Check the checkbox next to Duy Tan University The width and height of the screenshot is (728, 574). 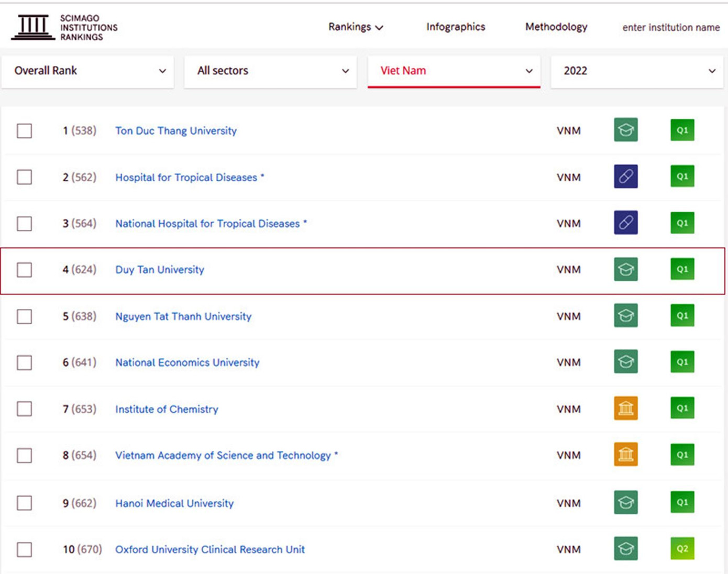click(24, 270)
